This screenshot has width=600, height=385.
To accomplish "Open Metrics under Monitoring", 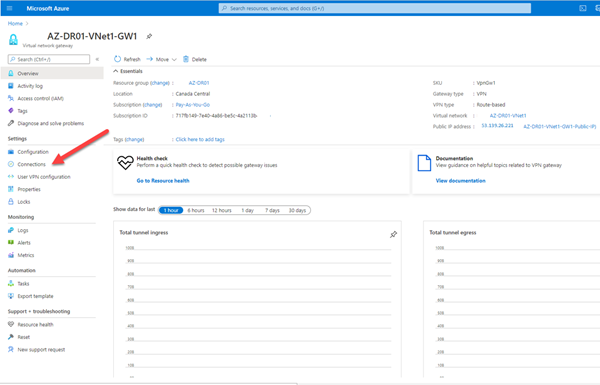I will (x=26, y=255).
